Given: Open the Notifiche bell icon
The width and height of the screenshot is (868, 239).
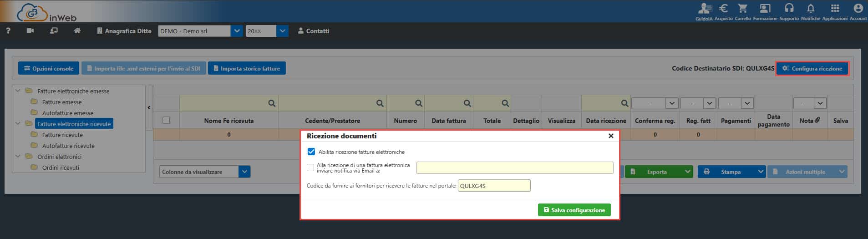Looking at the screenshot, I should pos(810,9).
